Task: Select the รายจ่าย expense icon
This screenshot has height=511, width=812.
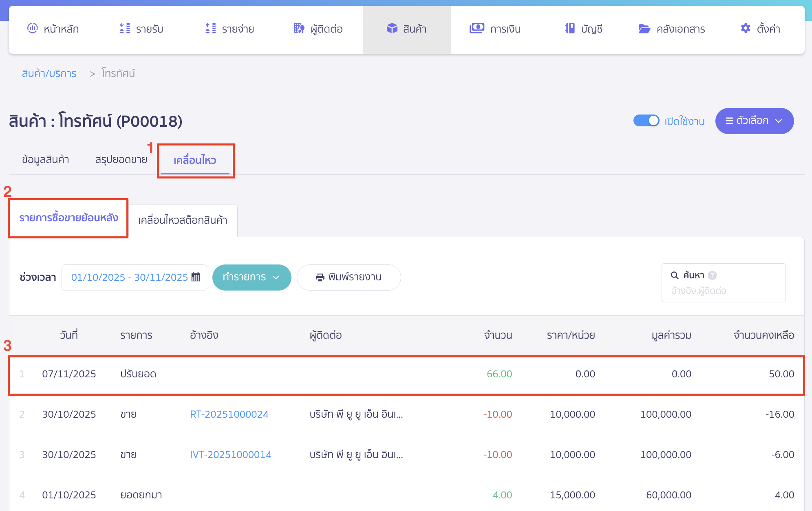Action: (x=210, y=29)
